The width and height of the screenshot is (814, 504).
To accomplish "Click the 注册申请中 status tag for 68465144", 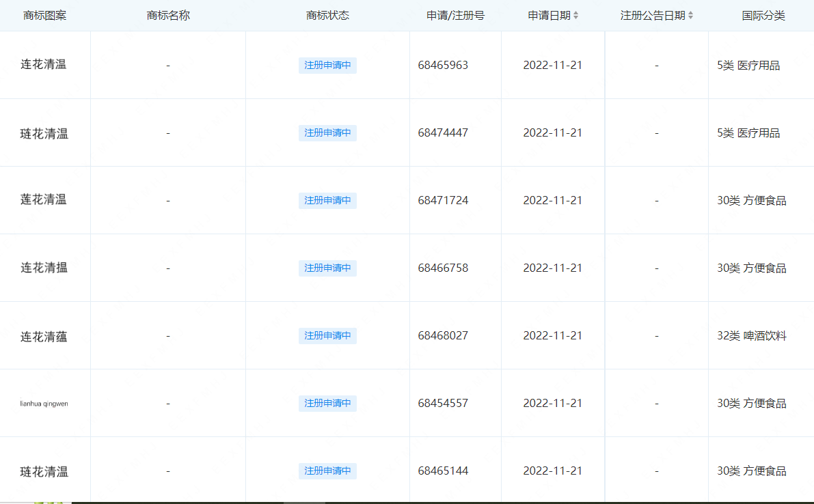I will [327, 471].
